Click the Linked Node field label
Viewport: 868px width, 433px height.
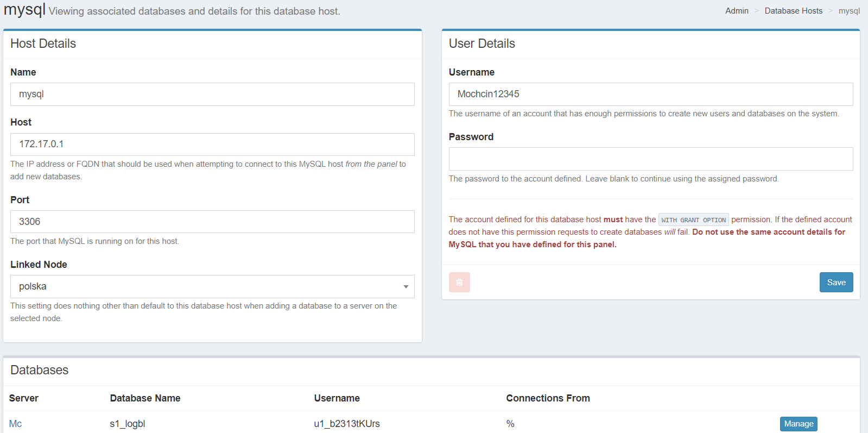[x=39, y=265]
